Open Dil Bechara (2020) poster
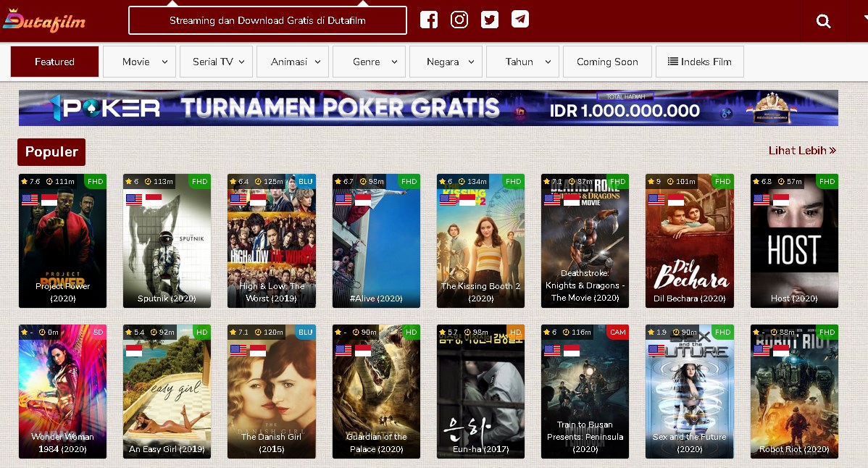Viewport: 868px width, 468px height. tap(689, 241)
